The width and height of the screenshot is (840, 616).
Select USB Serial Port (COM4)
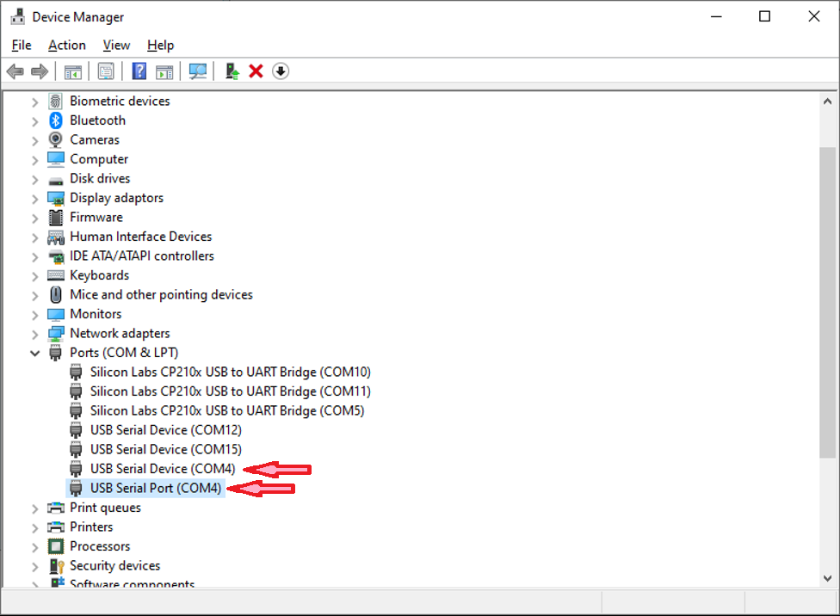click(156, 488)
